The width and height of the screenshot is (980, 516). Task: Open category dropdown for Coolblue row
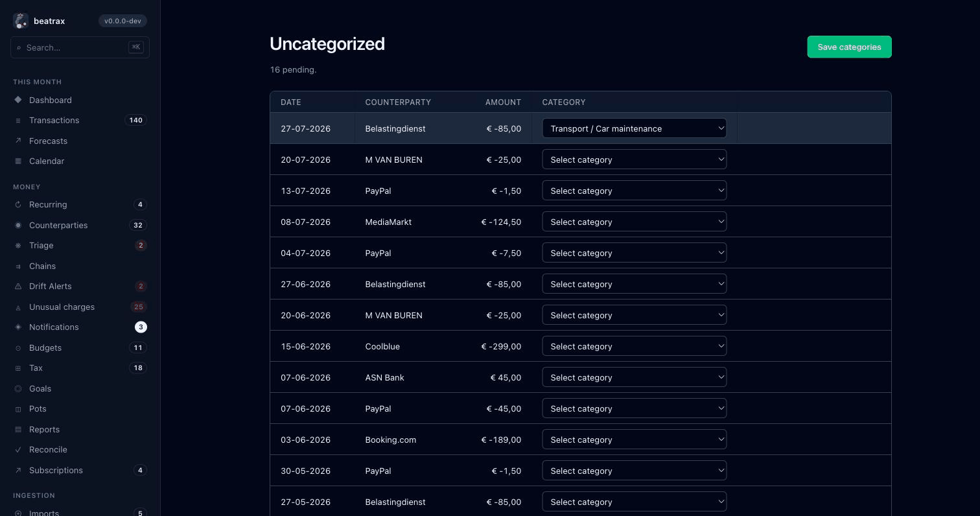(x=634, y=346)
